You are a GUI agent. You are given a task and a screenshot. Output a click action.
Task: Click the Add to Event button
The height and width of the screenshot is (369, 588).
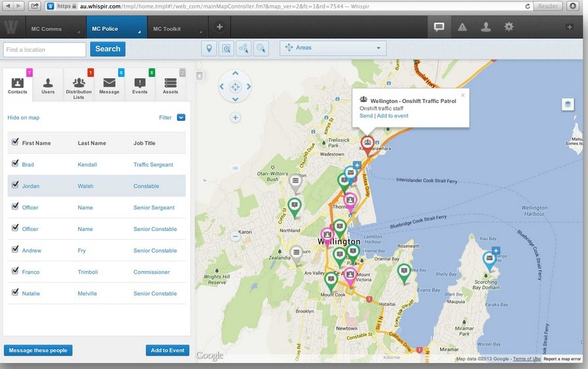(x=167, y=350)
